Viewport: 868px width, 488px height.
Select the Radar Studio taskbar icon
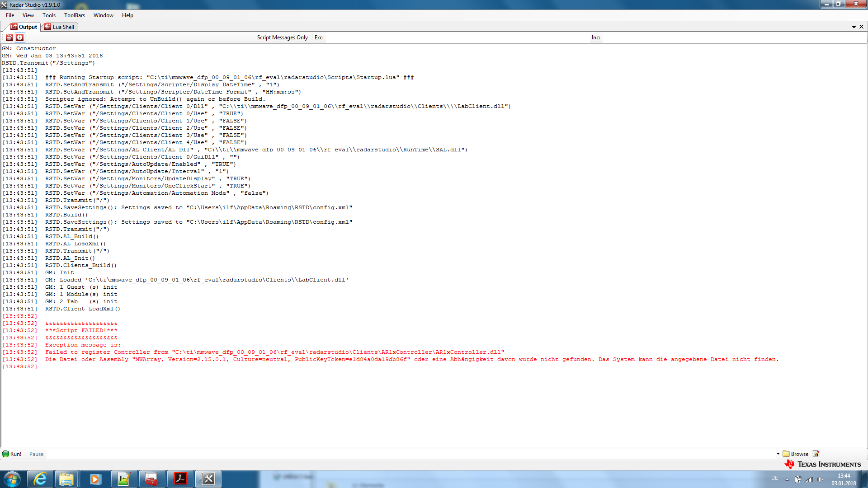[x=208, y=479]
